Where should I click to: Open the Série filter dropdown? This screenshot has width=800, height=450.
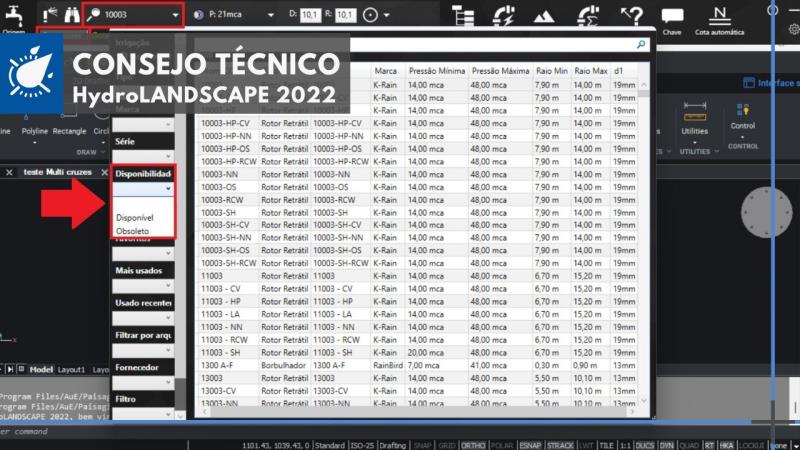pos(143,156)
